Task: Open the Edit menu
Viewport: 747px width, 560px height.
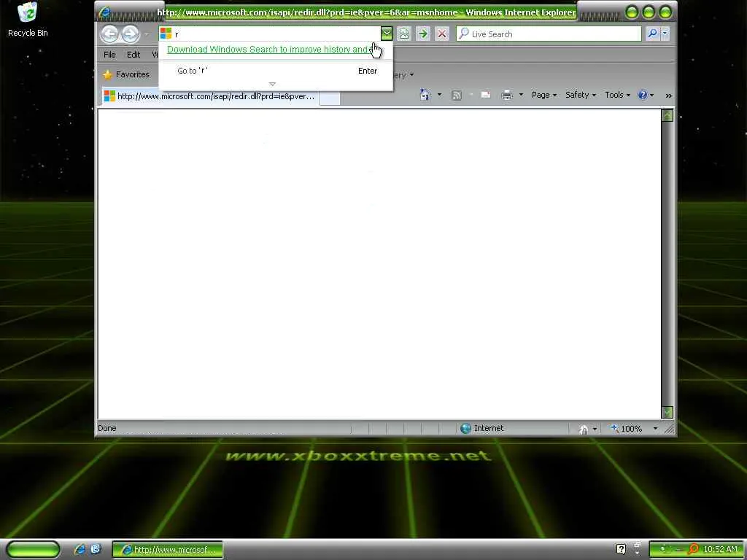Action: [133, 55]
